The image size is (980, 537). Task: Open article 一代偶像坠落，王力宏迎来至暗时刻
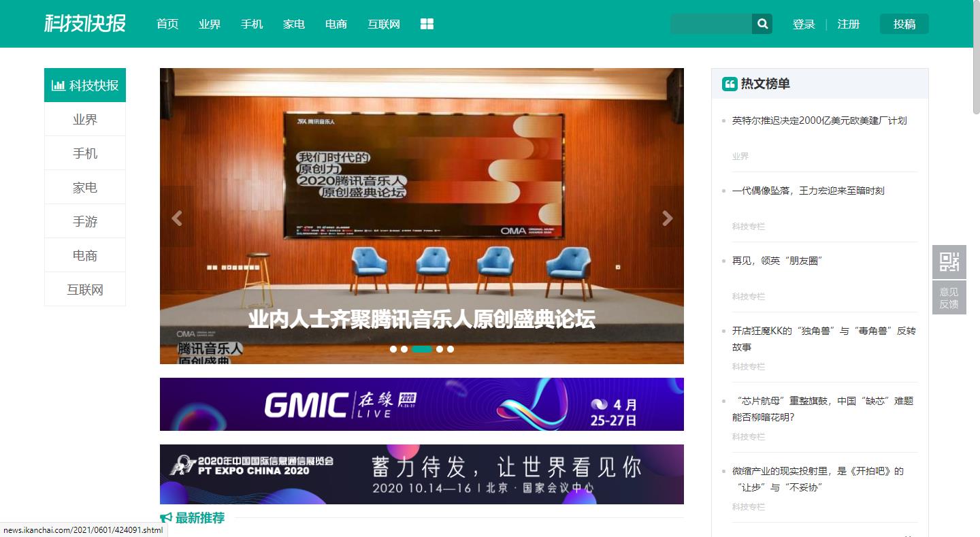808,191
